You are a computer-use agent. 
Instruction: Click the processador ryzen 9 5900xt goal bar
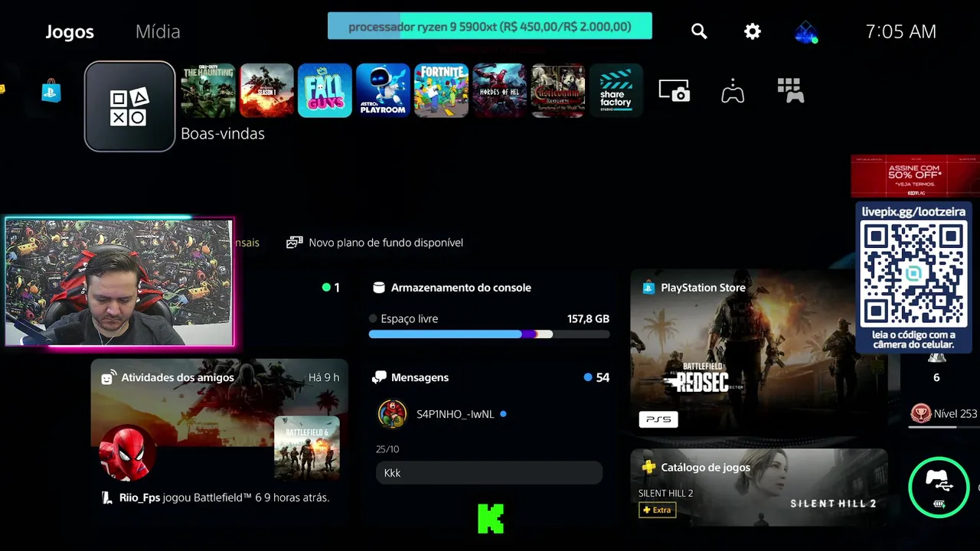[490, 26]
